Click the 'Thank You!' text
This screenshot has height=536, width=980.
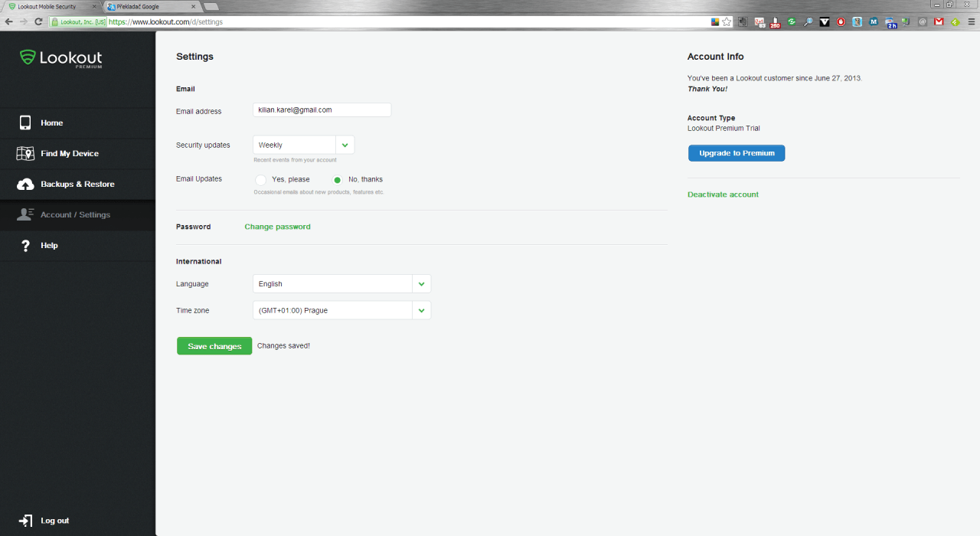tap(707, 89)
